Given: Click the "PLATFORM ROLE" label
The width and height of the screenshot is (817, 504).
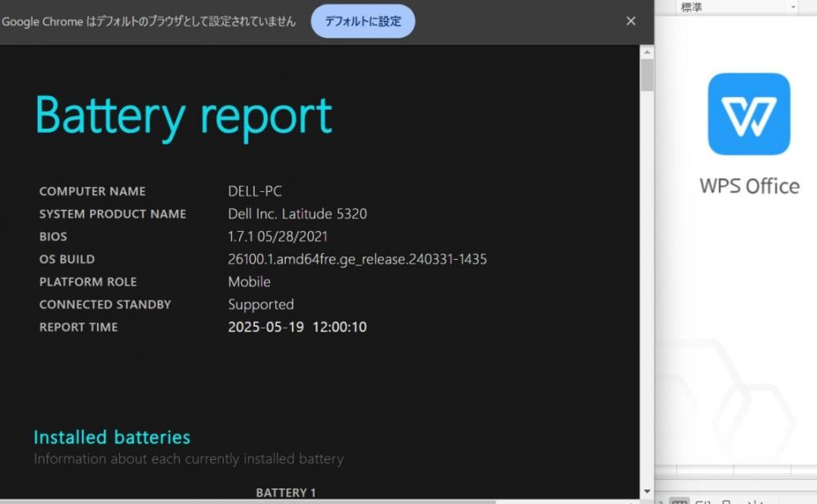Looking at the screenshot, I should pyautogui.click(x=88, y=282).
